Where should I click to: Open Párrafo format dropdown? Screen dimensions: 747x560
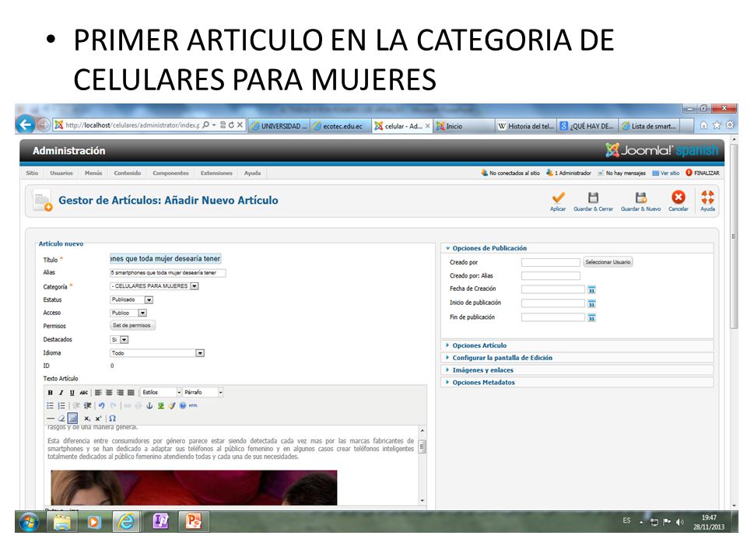[x=203, y=392]
